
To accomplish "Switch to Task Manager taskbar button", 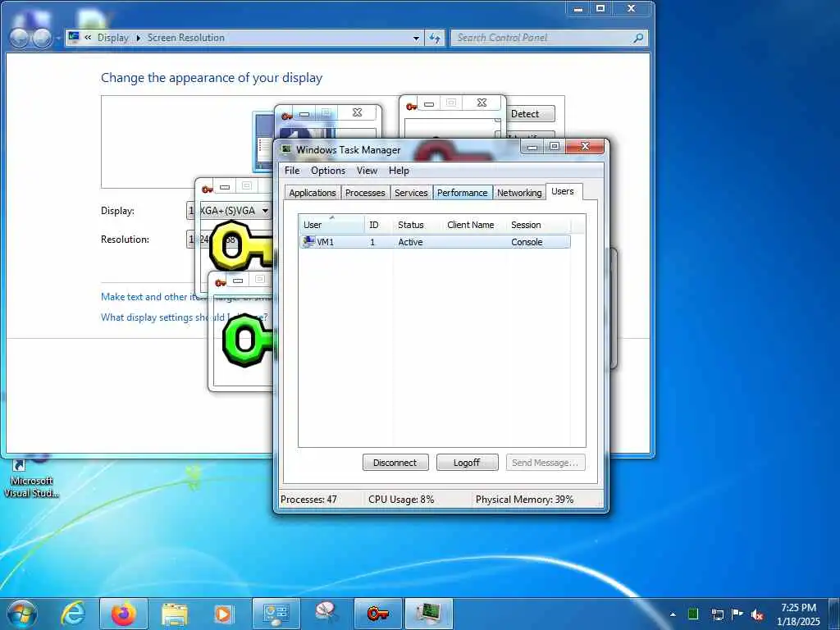I will point(428,614).
